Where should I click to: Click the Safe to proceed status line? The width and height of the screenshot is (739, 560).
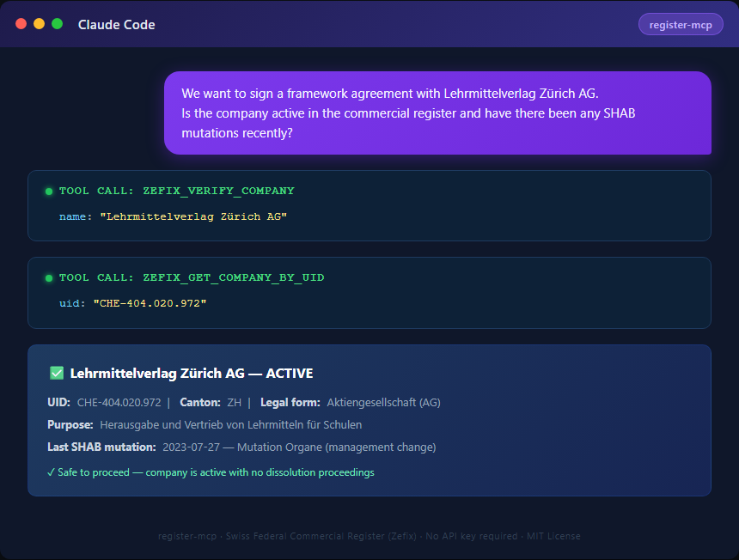point(211,472)
